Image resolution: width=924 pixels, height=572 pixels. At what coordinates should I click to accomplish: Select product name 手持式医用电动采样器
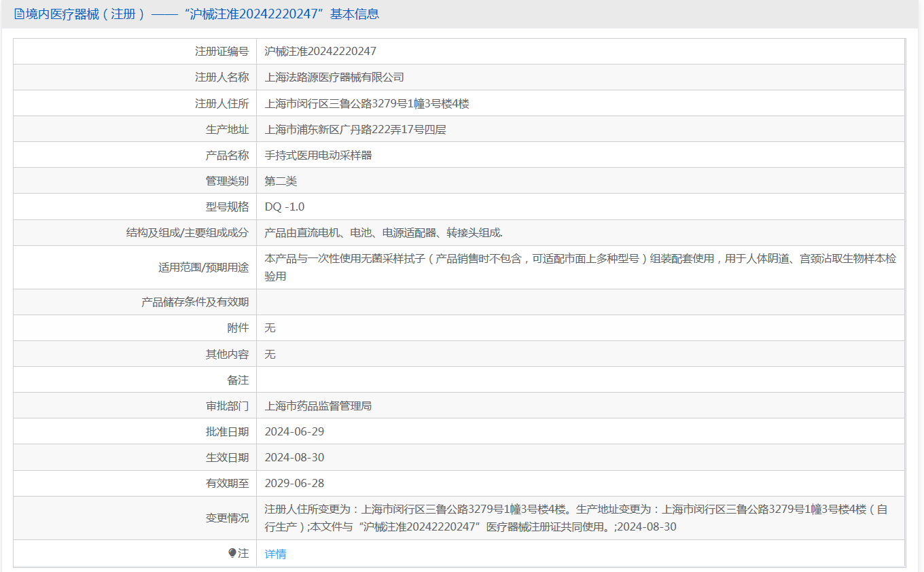(x=318, y=155)
